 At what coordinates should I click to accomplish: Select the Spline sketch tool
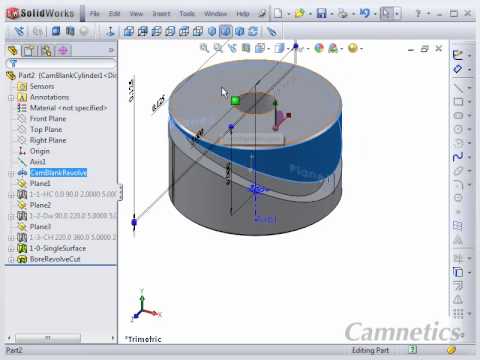[458, 156]
